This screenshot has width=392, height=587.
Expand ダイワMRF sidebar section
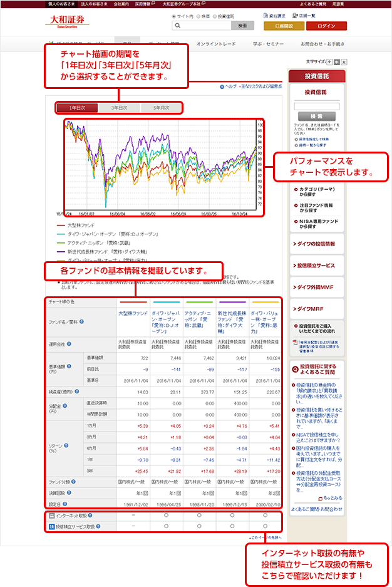click(x=316, y=309)
